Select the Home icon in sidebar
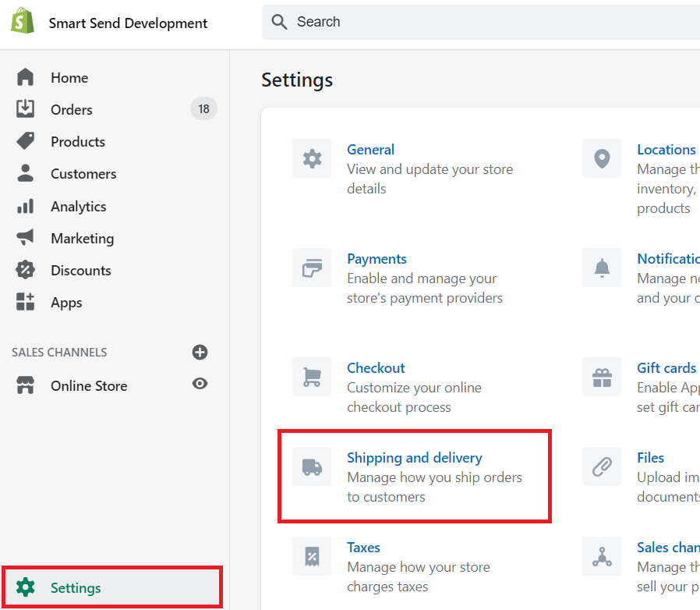 [23, 77]
